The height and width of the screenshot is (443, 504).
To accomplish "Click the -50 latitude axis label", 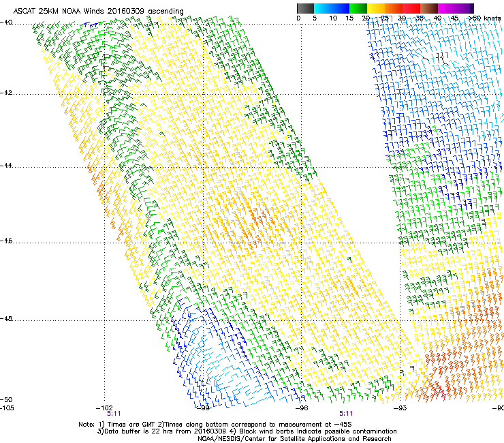I will click(x=6, y=400).
